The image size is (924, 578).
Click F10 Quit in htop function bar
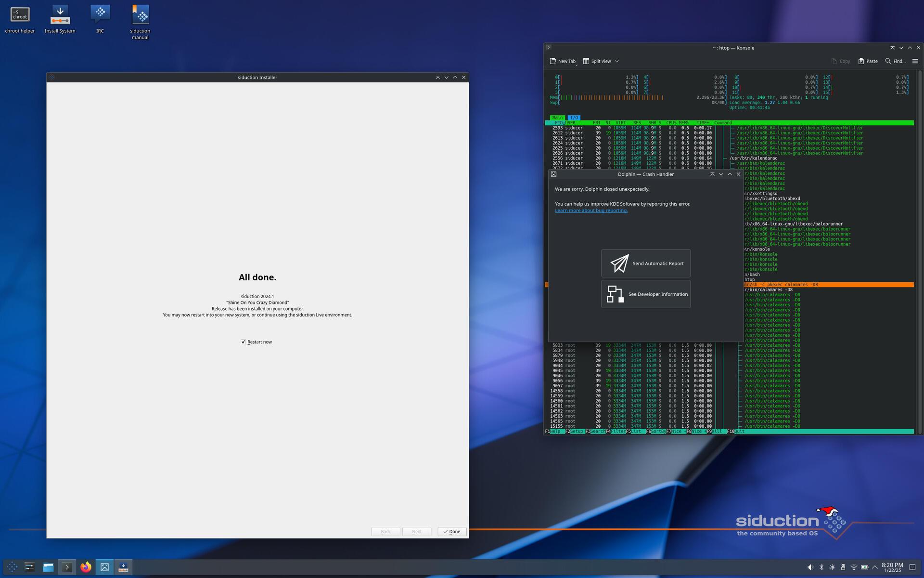735,432
